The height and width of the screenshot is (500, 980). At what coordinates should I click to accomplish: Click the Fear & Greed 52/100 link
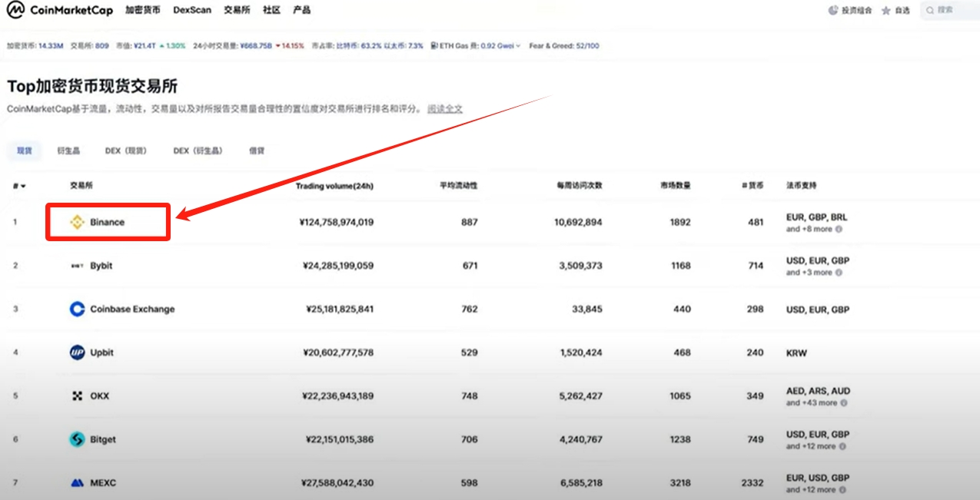pyautogui.click(x=565, y=46)
